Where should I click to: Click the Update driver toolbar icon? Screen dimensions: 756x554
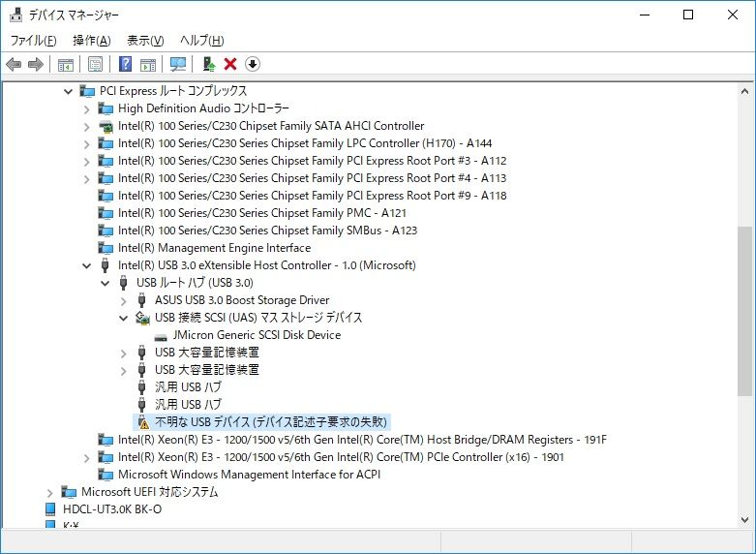[209, 64]
